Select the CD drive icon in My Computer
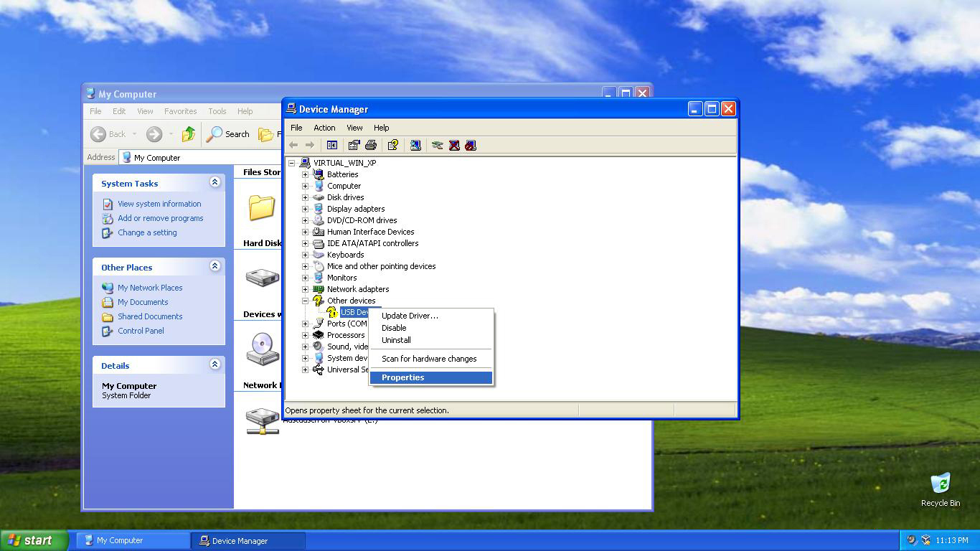The width and height of the screenshot is (980, 551). (x=263, y=349)
